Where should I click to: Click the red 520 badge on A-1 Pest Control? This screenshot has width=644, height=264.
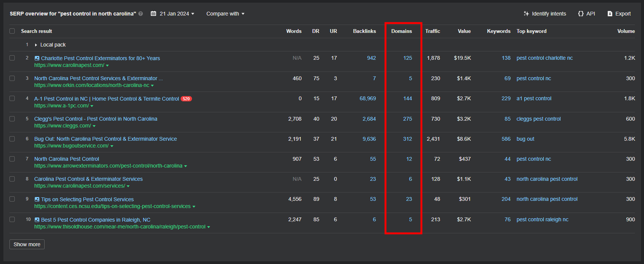186,99
